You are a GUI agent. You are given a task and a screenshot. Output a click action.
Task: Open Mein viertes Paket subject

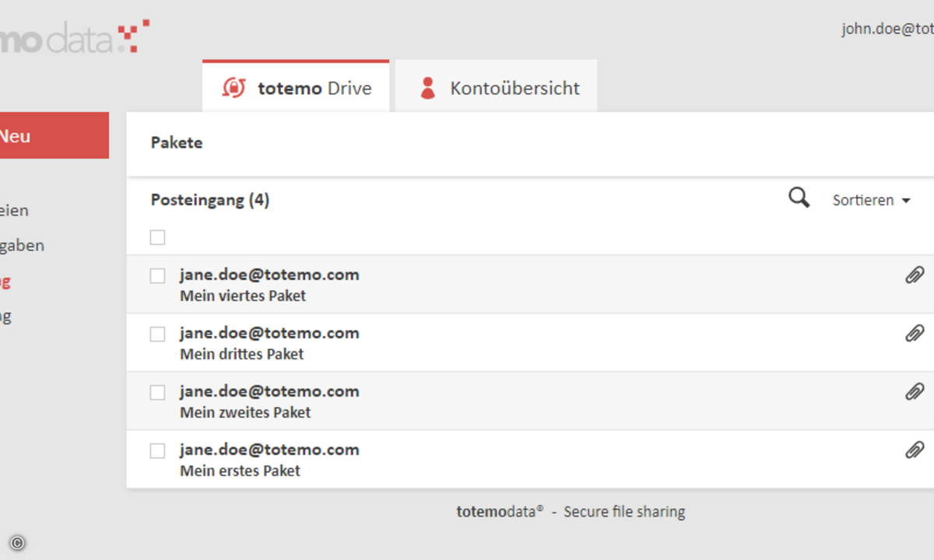coord(243,296)
